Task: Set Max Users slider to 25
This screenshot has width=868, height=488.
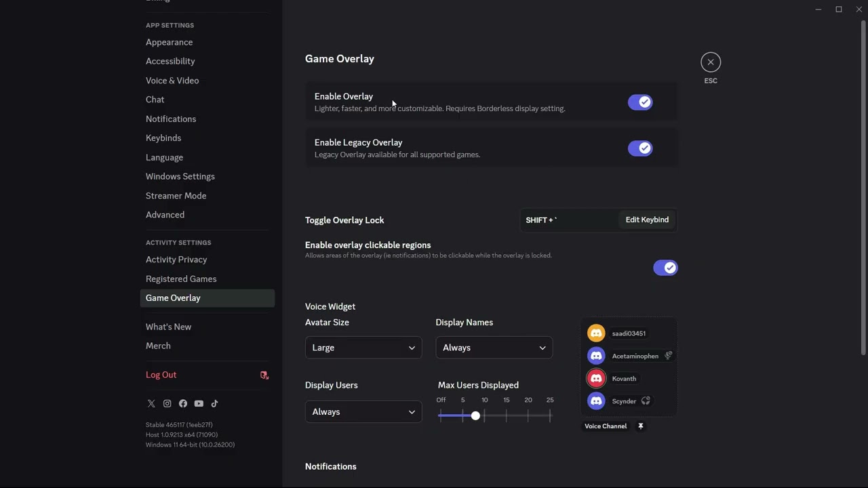Action: tap(550, 415)
